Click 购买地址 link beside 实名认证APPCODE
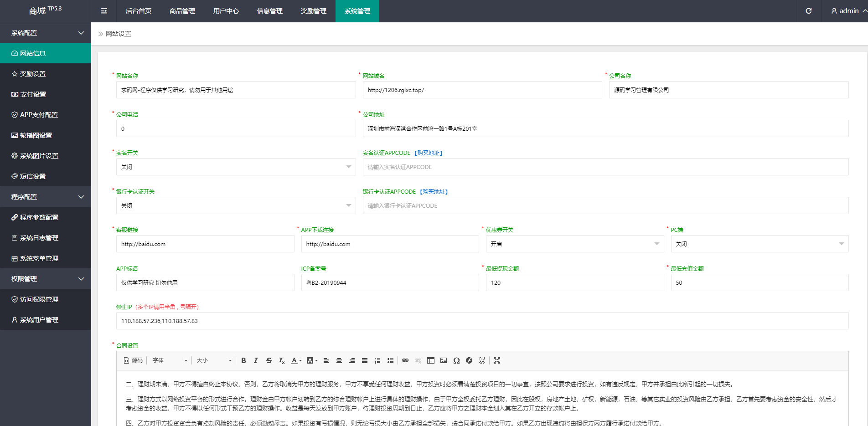 [429, 153]
